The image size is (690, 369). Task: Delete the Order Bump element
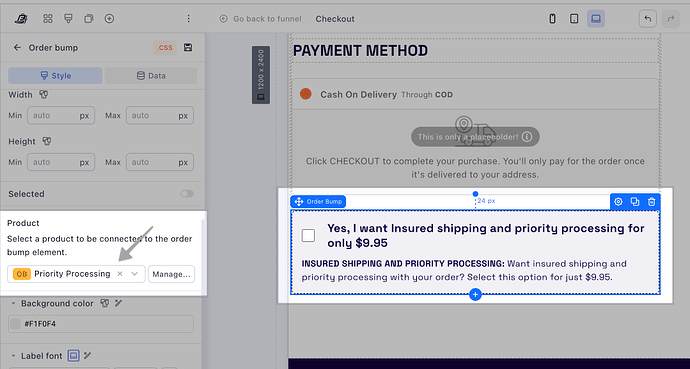pos(652,201)
